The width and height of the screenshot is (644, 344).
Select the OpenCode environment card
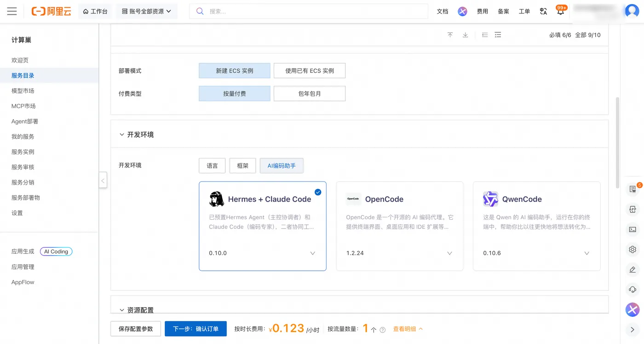click(399, 226)
